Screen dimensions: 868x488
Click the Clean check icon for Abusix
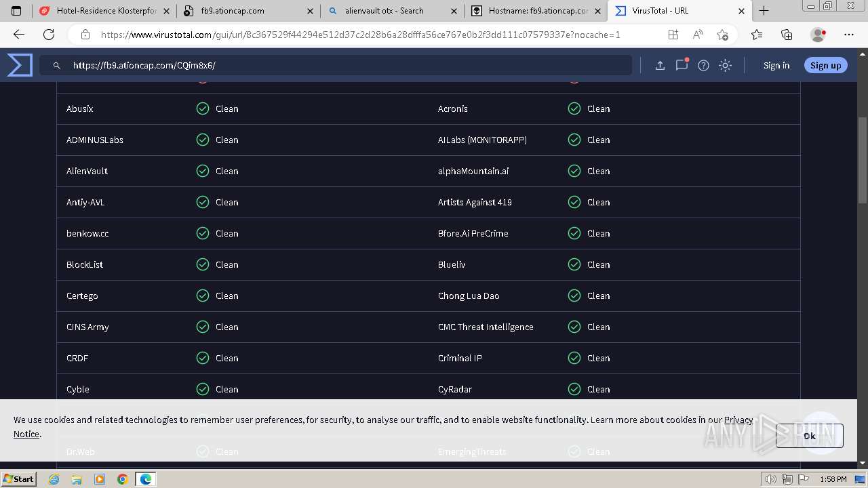coord(203,108)
